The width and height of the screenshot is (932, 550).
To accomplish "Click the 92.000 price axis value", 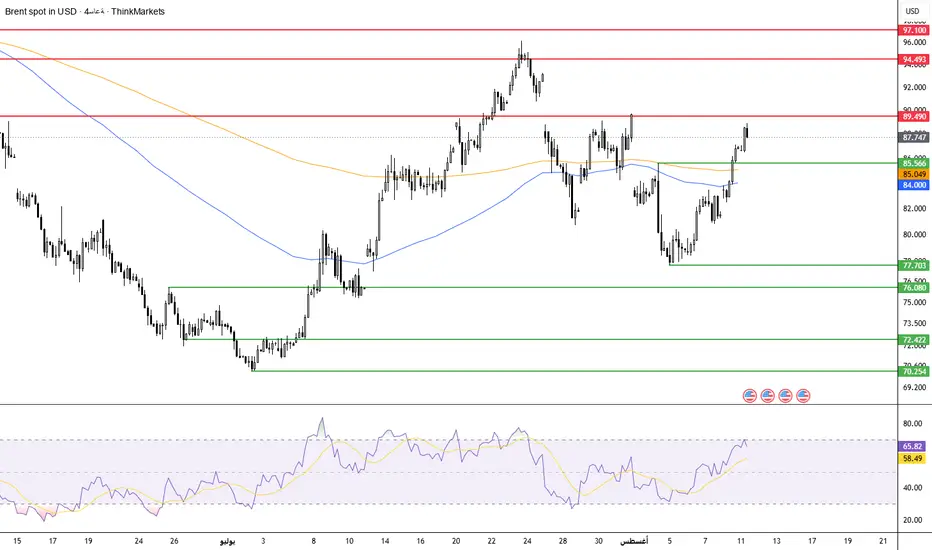I will pyautogui.click(x=914, y=87).
